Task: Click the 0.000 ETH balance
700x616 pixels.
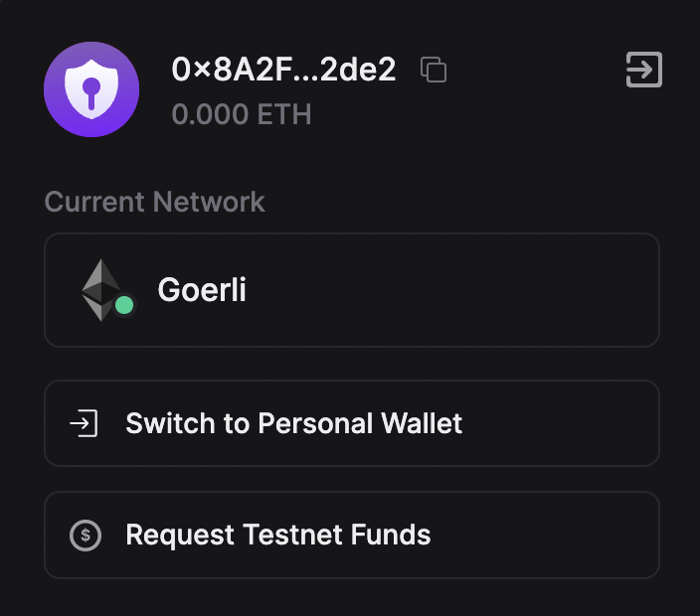Action: [x=242, y=114]
